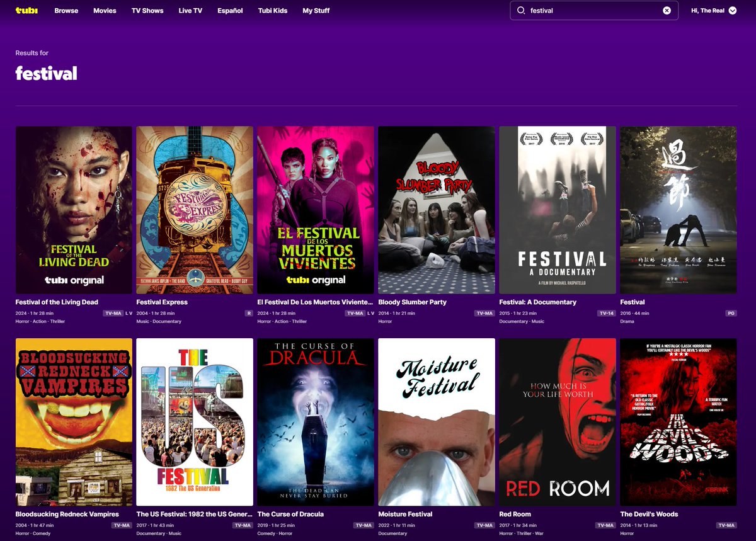Click 'Comedy · Horror' under The Curse of Dracula
The image size is (756, 541).
(276, 533)
